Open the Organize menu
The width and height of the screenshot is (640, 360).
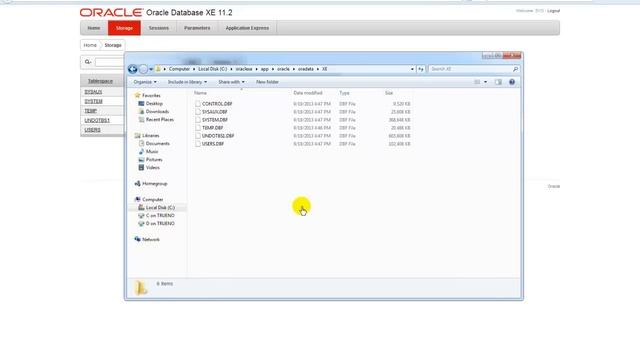pos(145,82)
